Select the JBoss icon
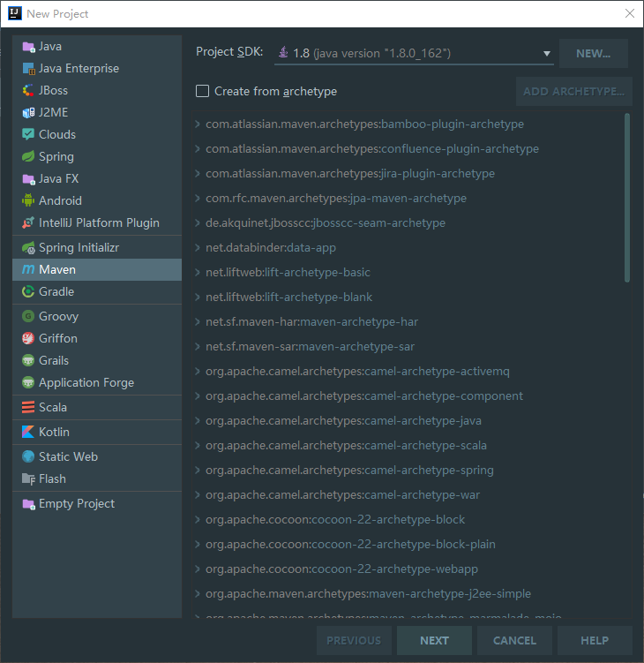Viewport: 644px width, 663px height. pyautogui.click(x=28, y=90)
